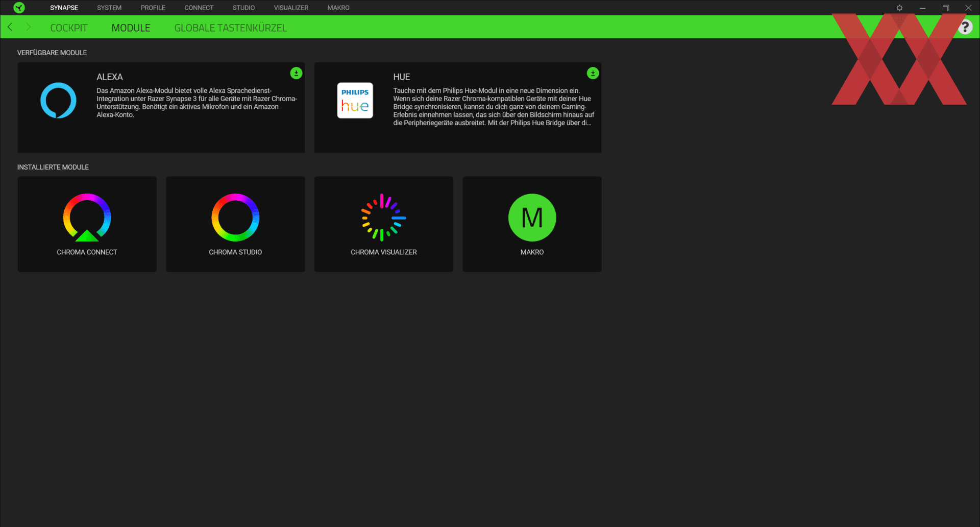This screenshot has width=980, height=527.
Task: Click the Chroma Connect label
Action: [87, 252]
